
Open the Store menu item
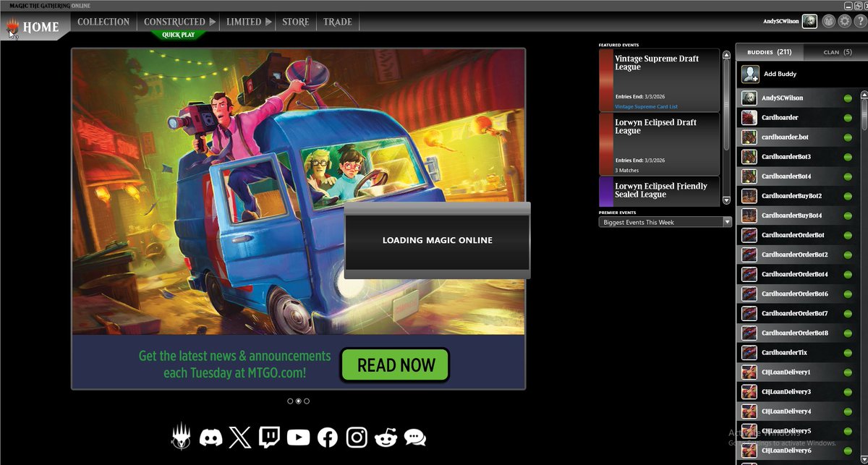295,22
